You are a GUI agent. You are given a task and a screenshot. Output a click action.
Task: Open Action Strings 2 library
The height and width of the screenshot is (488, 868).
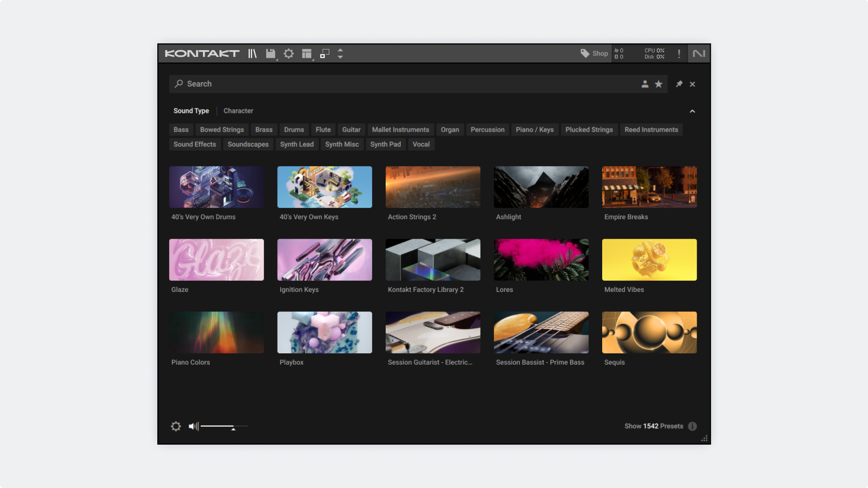(x=433, y=187)
